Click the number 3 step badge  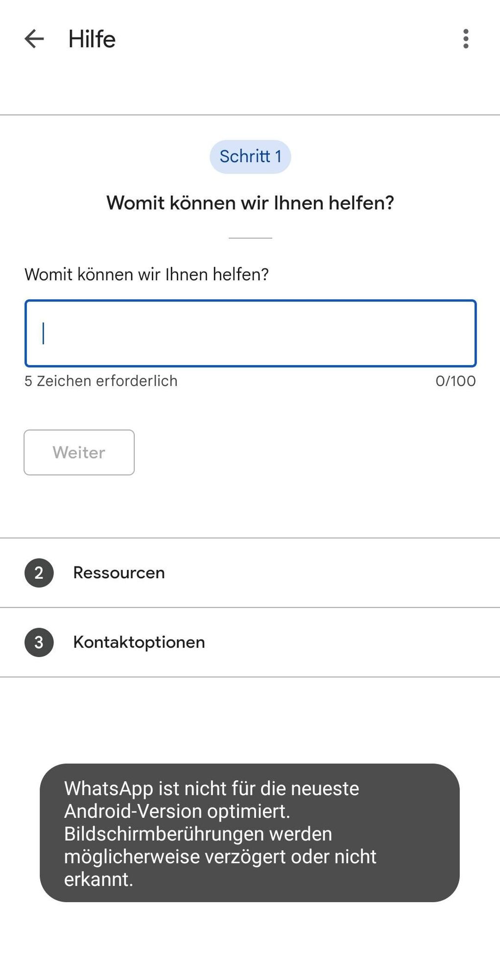[39, 642]
